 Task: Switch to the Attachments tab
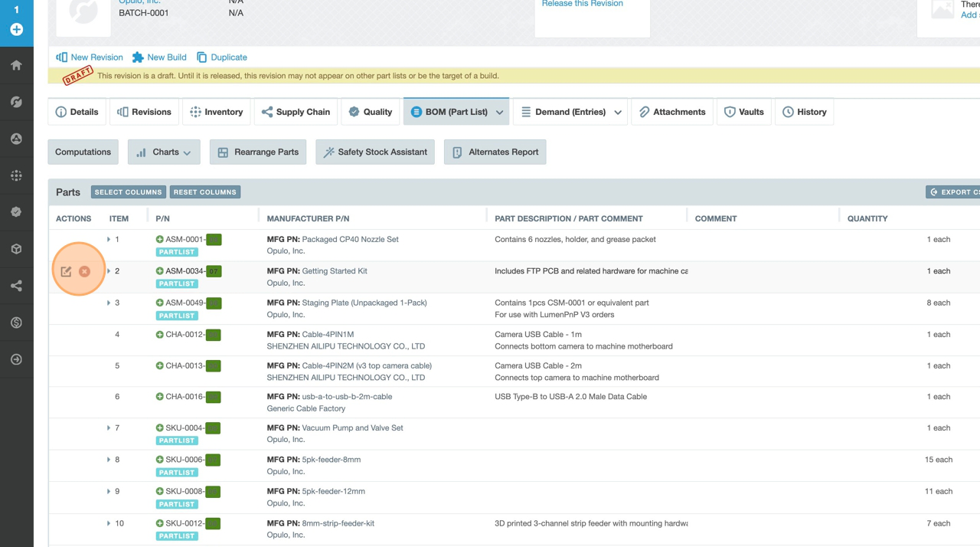tap(672, 112)
